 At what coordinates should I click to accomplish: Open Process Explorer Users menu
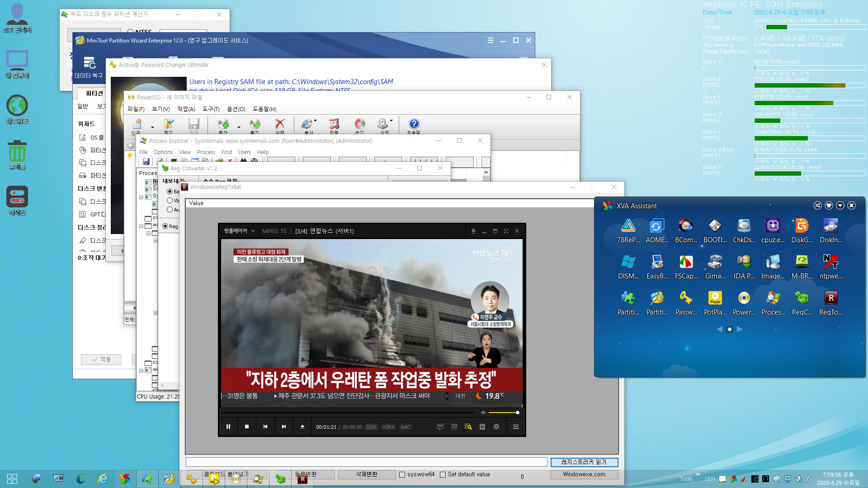coord(245,152)
